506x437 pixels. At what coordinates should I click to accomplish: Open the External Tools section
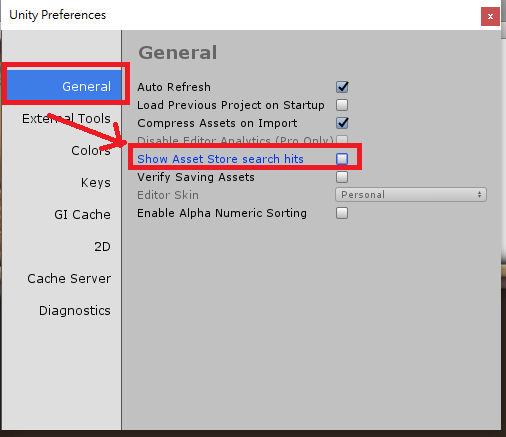point(66,118)
